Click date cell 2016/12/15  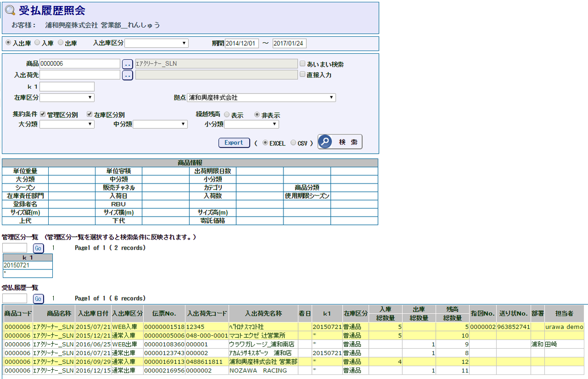coord(93,371)
